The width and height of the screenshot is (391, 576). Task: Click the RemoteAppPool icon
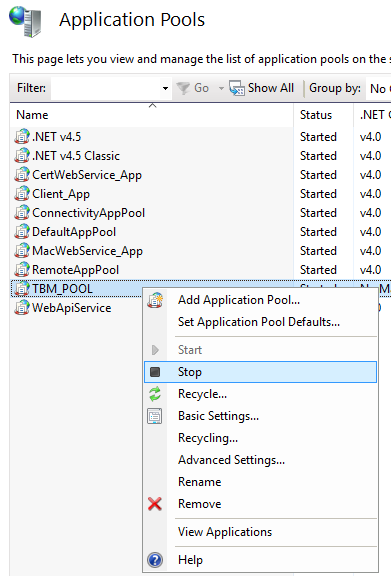[22, 270]
